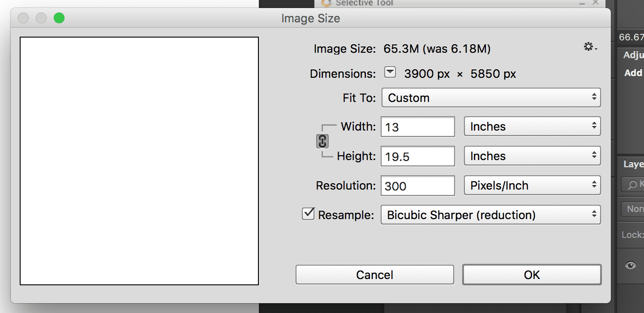Toggle the constrain proportions chain link
Image resolution: width=644 pixels, height=313 pixels.
(x=322, y=141)
